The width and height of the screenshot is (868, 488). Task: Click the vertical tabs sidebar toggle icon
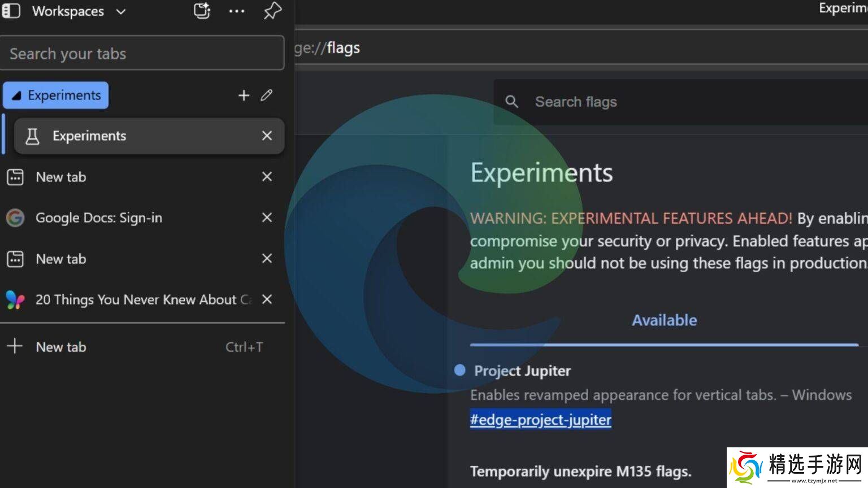pyautogui.click(x=11, y=11)
